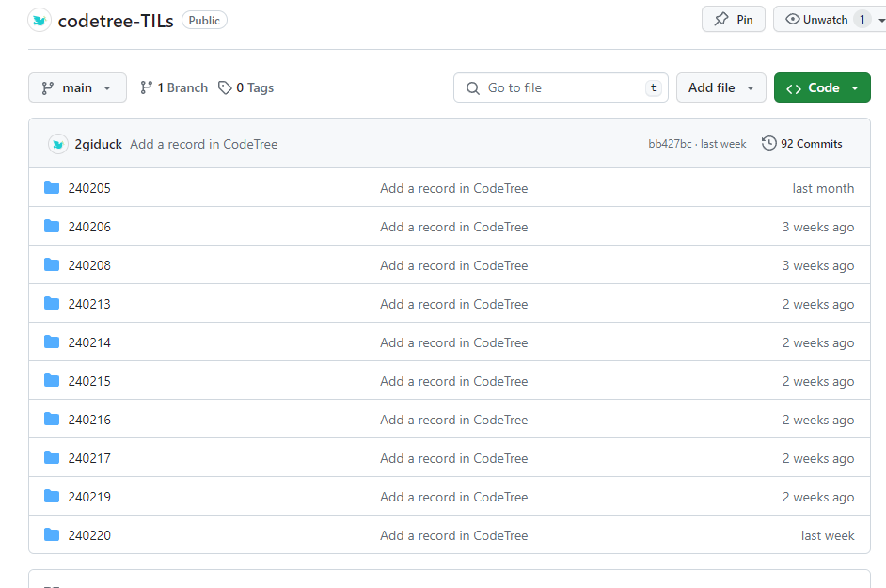
Task: View the 92 Commits history link
Action: point(801,144)
